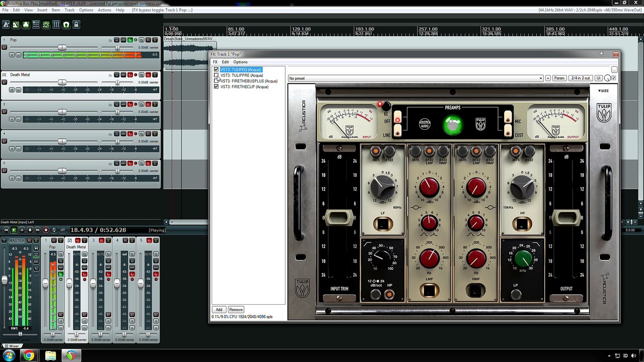Open the Actions menu

105,10
